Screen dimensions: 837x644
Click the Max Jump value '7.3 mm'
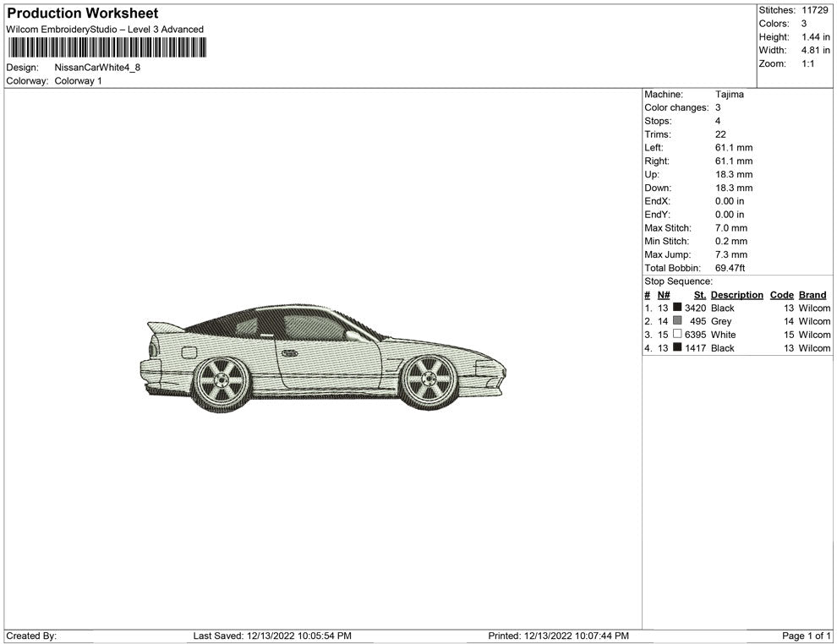[731, 254]
